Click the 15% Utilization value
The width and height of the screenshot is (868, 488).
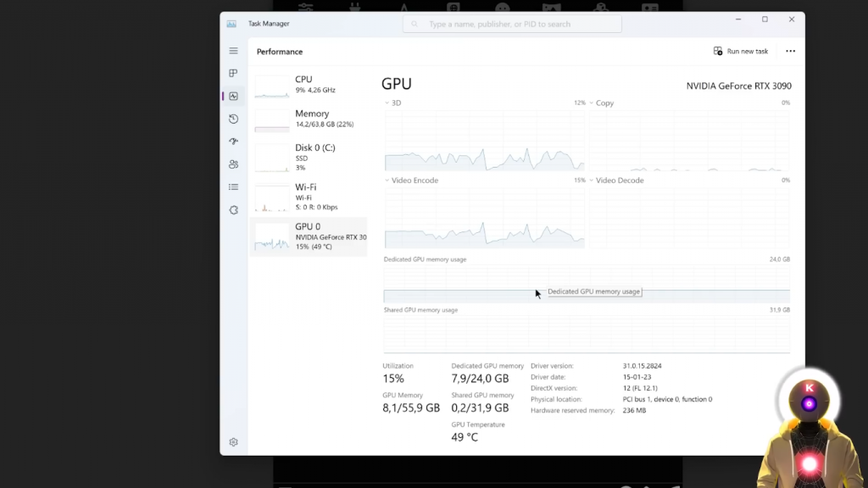[393, 379]
